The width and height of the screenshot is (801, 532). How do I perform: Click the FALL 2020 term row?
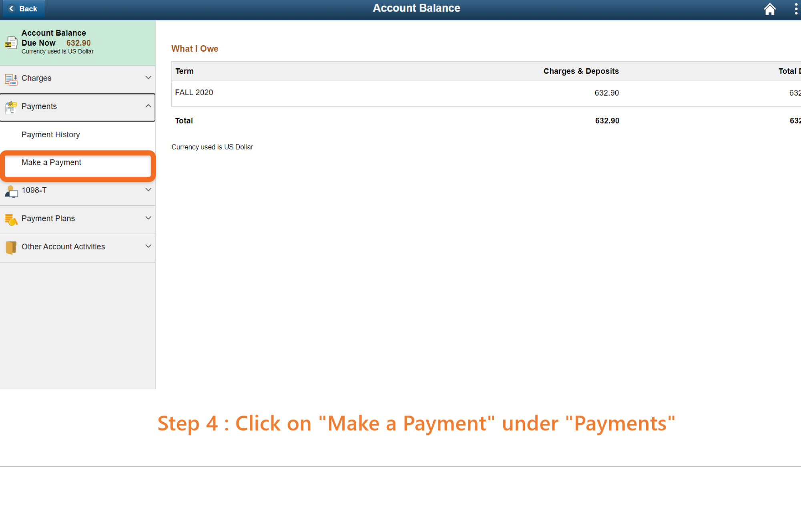(x=194, y=92)
